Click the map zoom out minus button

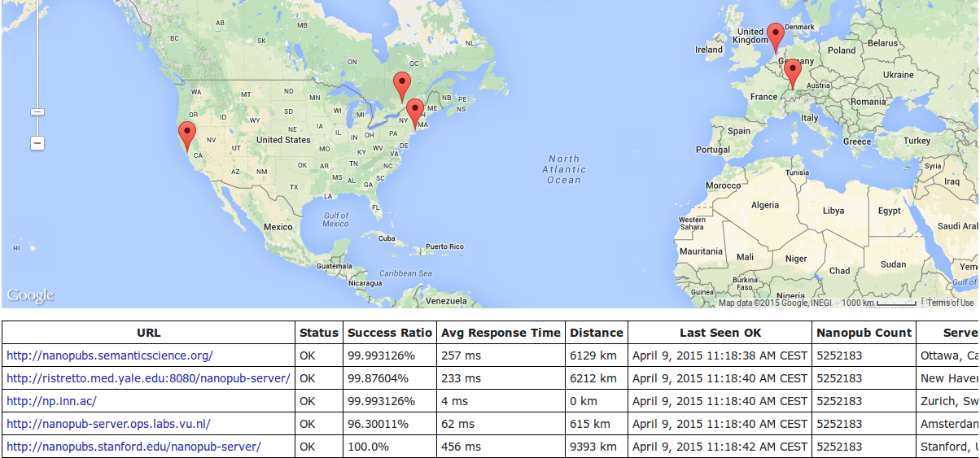coord(37,143)
